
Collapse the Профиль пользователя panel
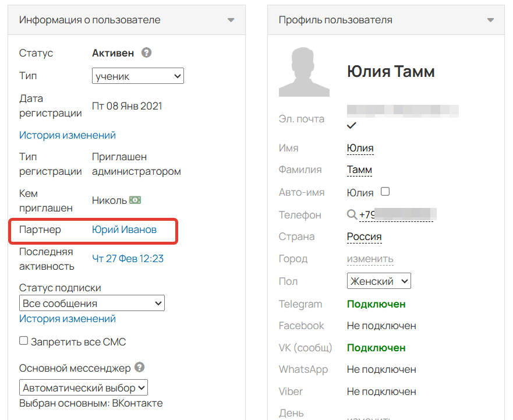pyautogui.click(x=490, y=19)
